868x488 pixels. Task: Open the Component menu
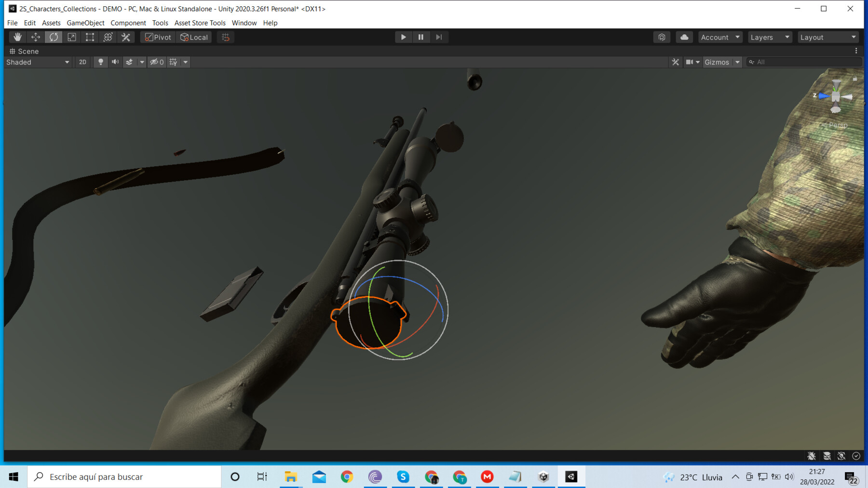(128, 23)
